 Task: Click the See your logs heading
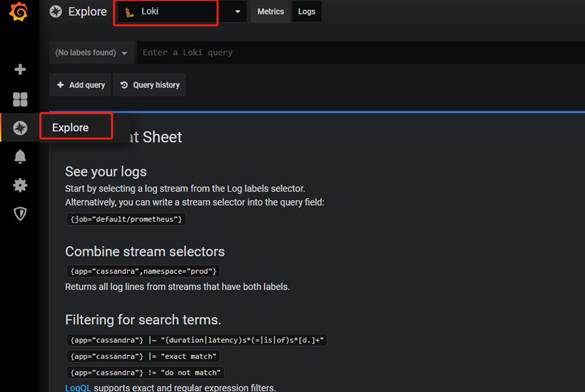coord(106,172)
